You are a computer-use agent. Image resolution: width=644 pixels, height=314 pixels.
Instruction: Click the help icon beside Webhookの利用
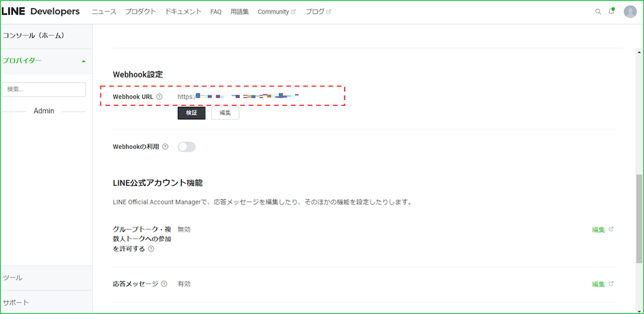tap(165, 147)
